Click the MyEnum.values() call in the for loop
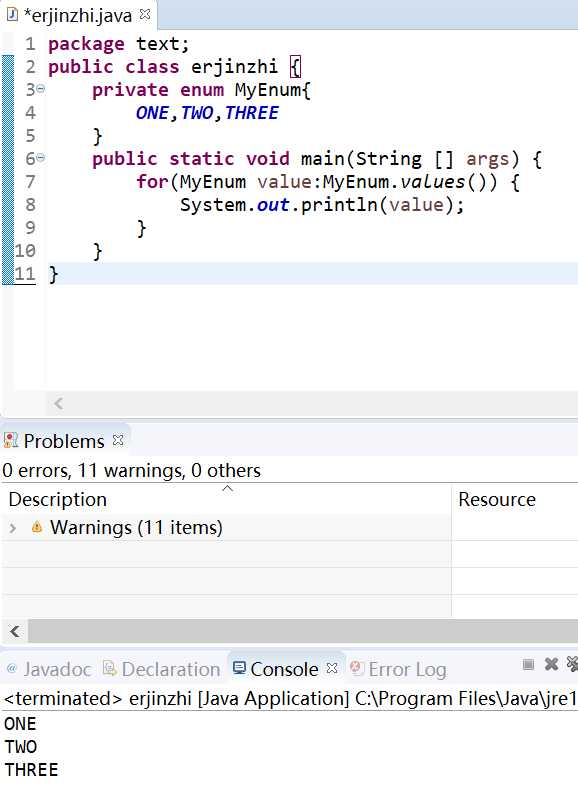578x792 pixels. 405,182
